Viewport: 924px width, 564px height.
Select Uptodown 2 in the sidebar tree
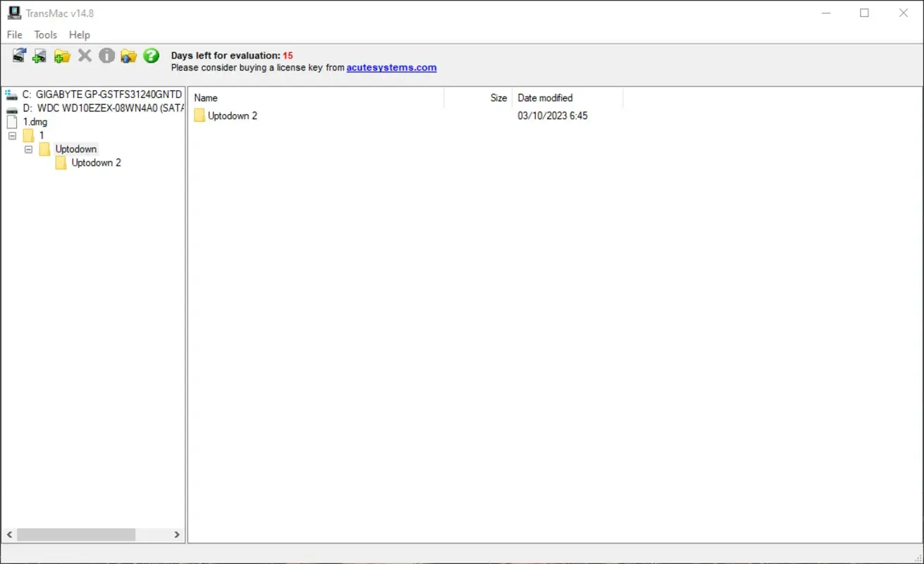tap(96, 162)
